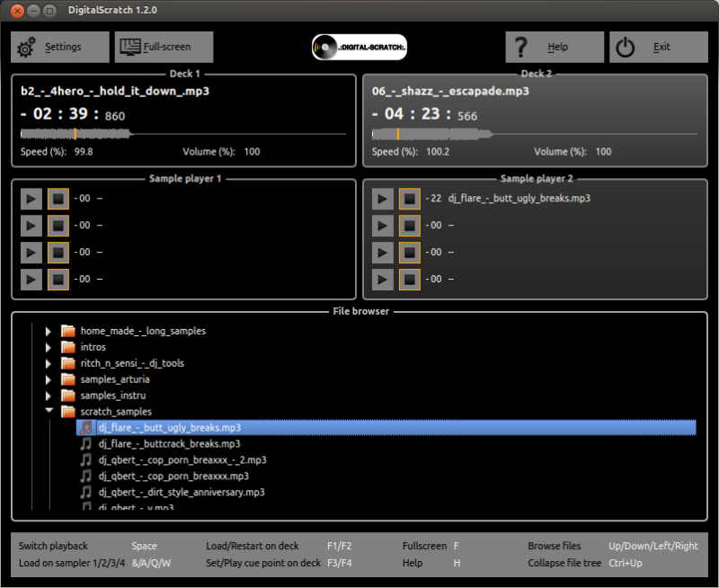This screenshot has height=588, width=719.
Task: Play third sample in Sample player 1
Action: pos(31,253)
